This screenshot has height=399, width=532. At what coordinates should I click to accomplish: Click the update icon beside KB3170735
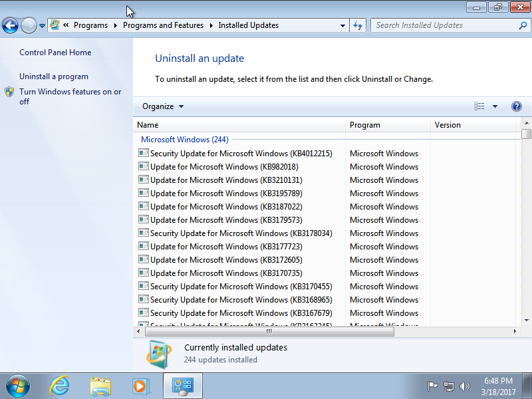tap(144, 273)
